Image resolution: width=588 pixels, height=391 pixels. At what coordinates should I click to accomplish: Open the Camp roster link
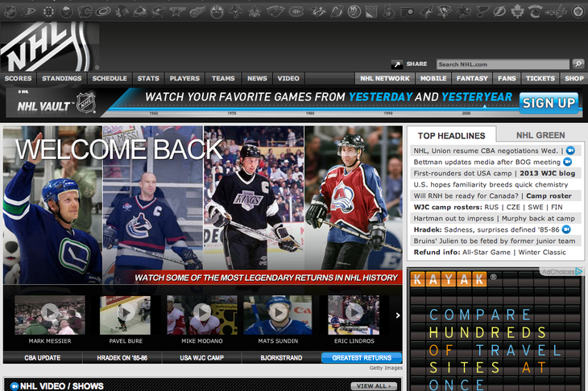tap(549, 195)
